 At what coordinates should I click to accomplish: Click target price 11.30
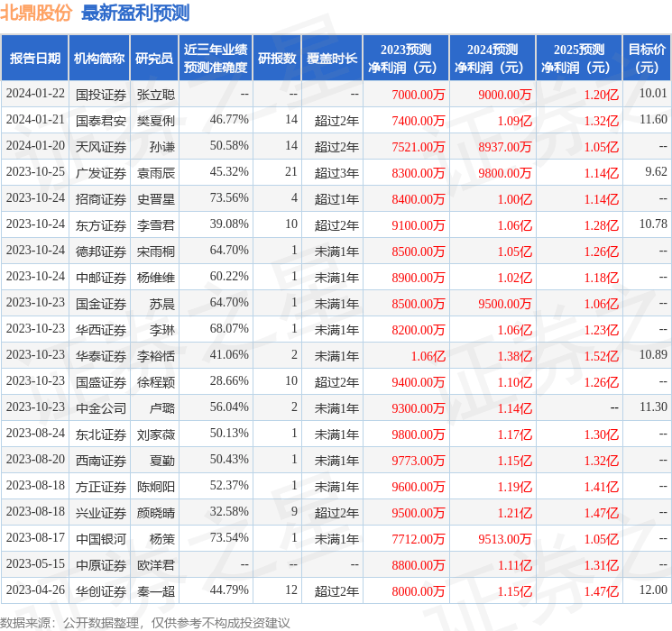pos(653,407)
